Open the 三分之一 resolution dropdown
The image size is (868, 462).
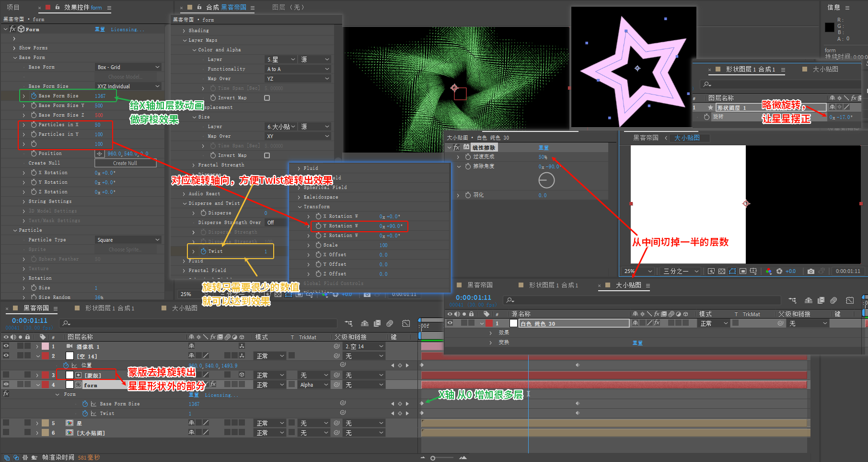coord(681,272)
